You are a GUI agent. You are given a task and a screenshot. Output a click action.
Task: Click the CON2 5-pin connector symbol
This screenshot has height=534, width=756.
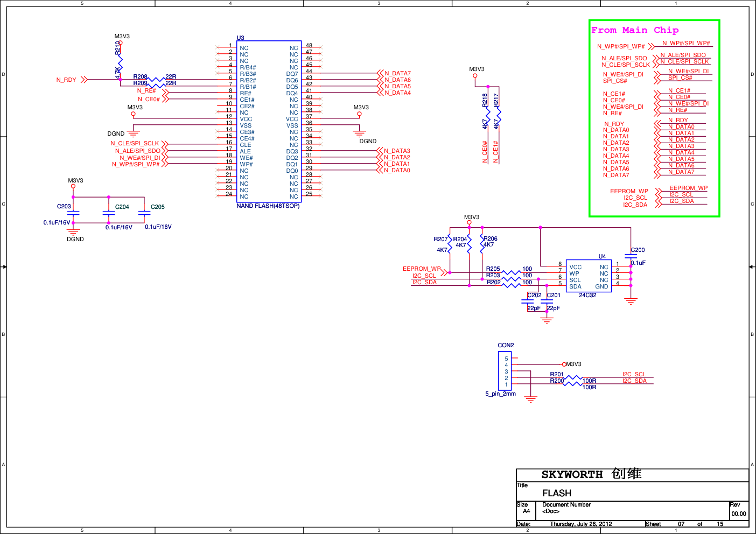(505, 371)
